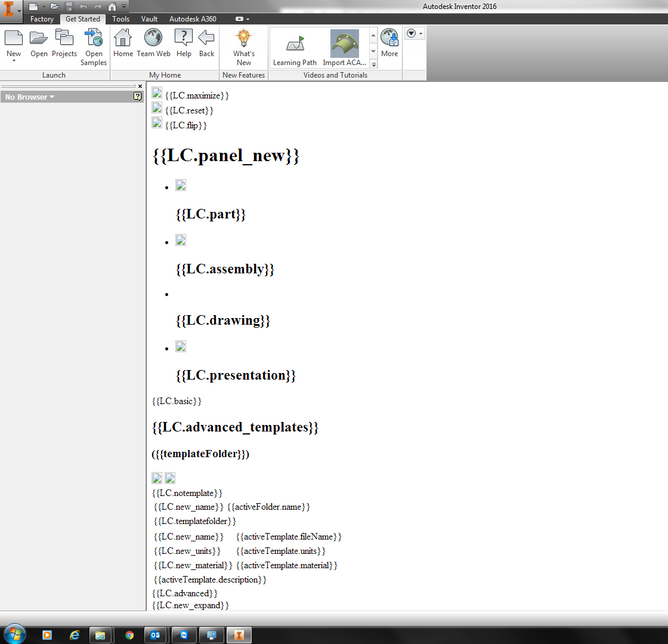668x644 pixels.
Task: Click the {{LC.panel_new}} heading
Action: pyautogui.click(x=226, y=156)
